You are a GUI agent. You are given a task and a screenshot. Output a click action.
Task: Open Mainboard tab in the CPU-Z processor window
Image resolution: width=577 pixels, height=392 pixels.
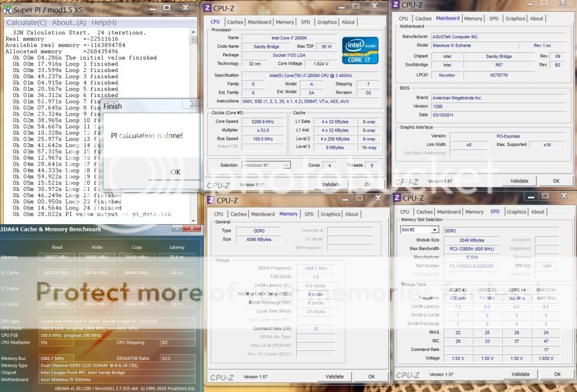pyautogui.click(x=259, y=22)
